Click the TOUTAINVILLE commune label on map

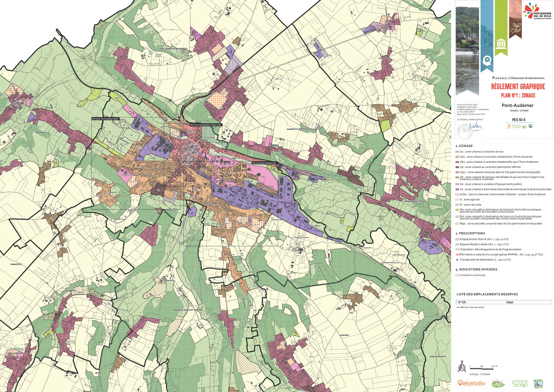42,133
